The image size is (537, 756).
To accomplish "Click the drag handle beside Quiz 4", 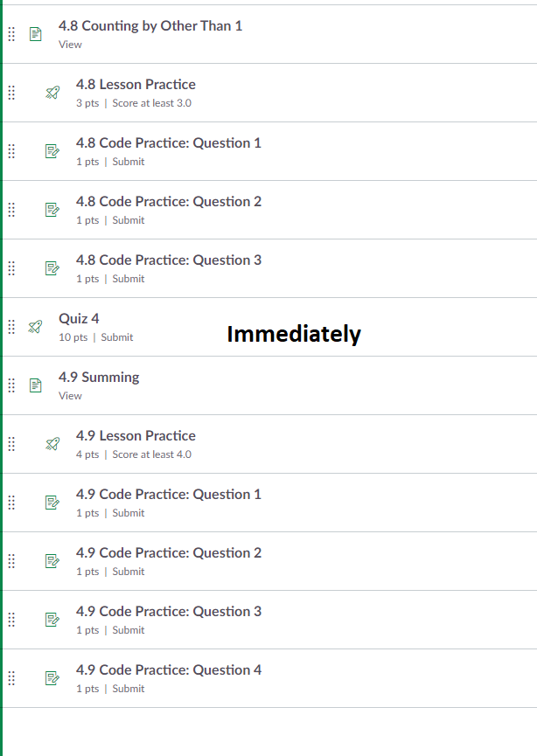I will [x=11, y=327].
